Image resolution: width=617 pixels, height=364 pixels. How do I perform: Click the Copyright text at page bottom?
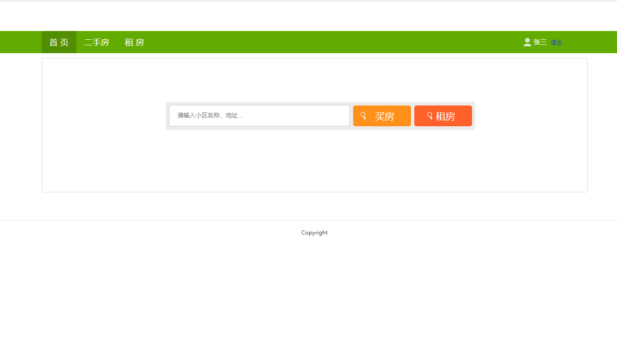pyautogui.click(x=314, y=232)
